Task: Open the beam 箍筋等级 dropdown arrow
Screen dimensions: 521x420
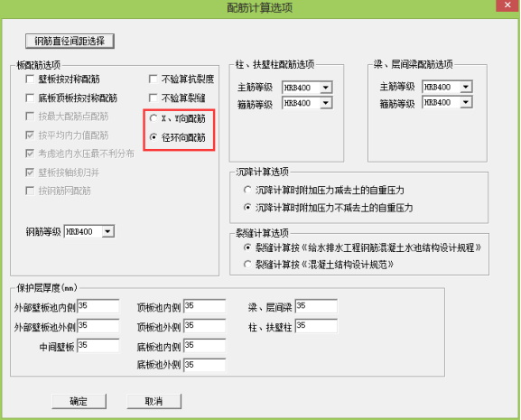Action: pyautogui.click(x=466, y=102)
